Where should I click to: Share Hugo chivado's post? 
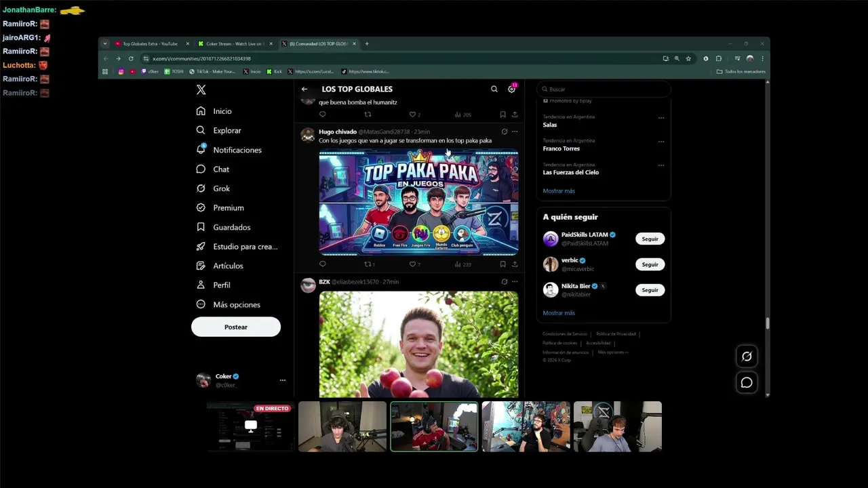515,264
